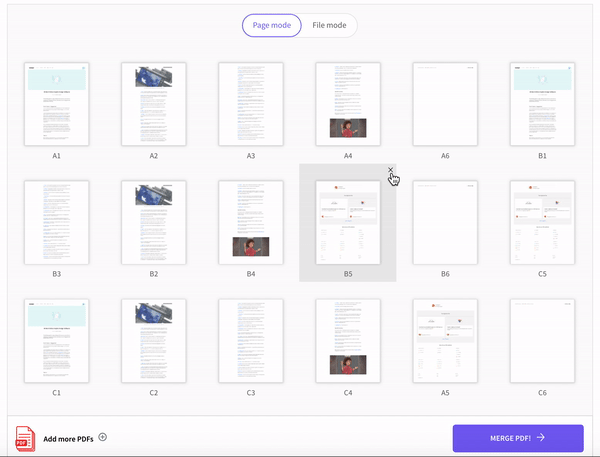Click the red PDF file icon
The image size is (600, 457).
25,439
